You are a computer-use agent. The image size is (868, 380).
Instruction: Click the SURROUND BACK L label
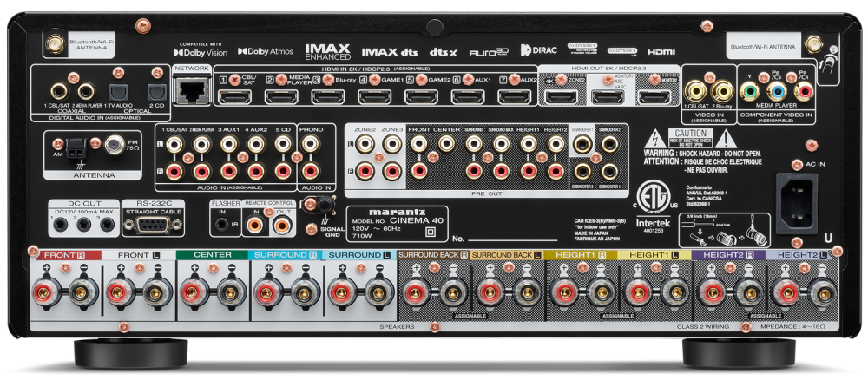[507, 255]
